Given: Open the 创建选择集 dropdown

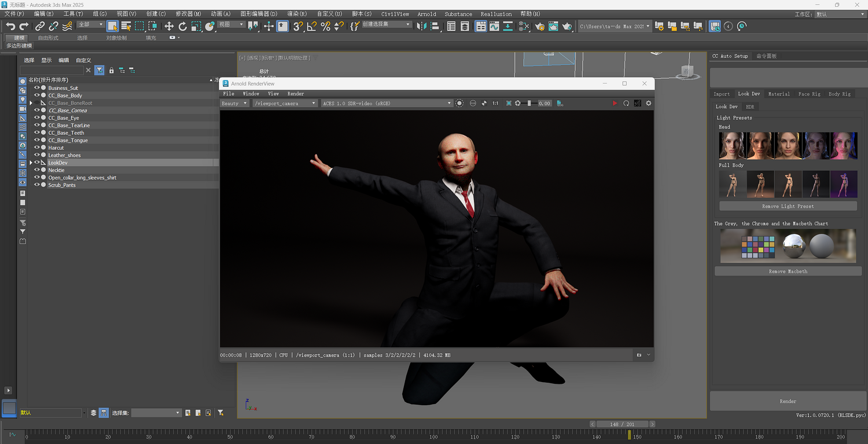Looking at the screenshot, I should [387, 25].
